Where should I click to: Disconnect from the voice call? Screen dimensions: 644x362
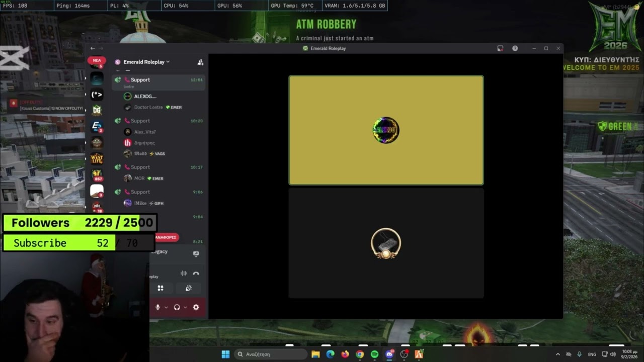click(196, 274)
